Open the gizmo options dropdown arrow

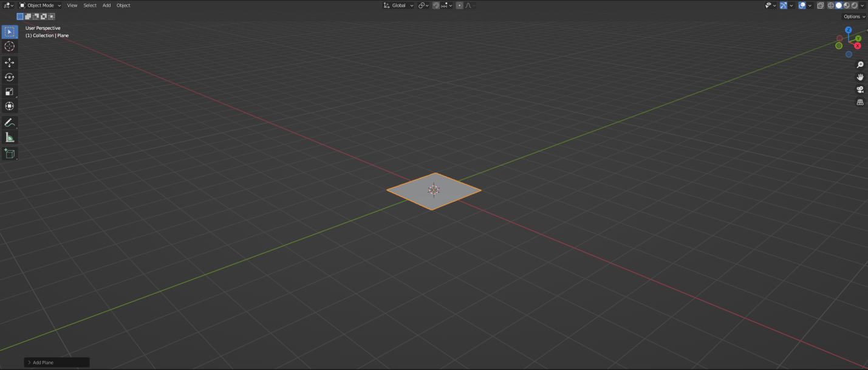pos(791,5)
